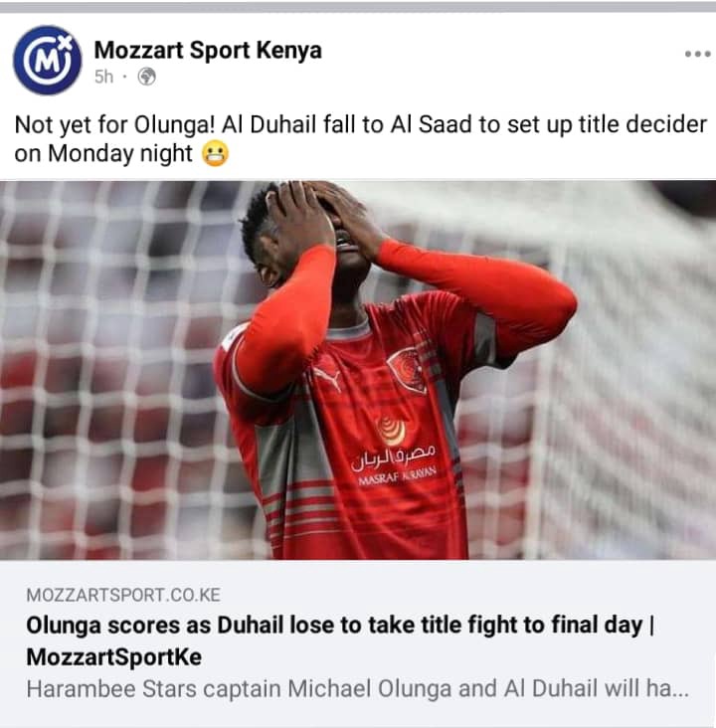Click the MOZZARTSPORT.CO.KE source domain
716x728 pixels.
pyautogui.click(x=123, y=595)
